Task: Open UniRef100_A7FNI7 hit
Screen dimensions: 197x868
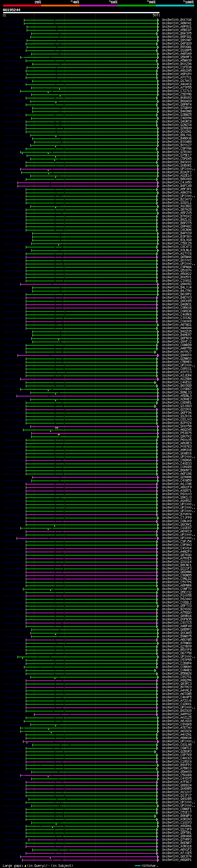Action: click(x=176, y=782)
